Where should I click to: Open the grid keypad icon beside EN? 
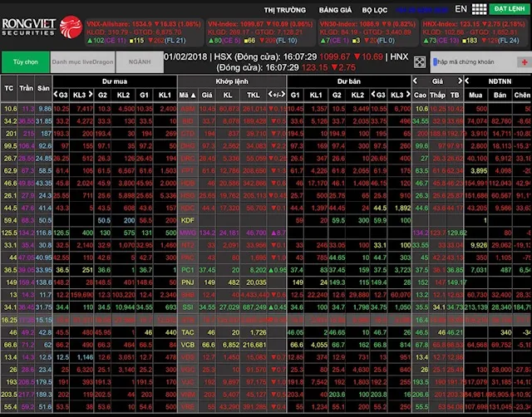480,9
